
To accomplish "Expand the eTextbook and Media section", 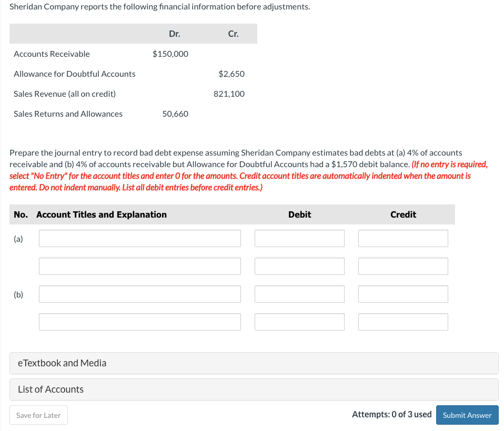I will click(x=254, y=363).
